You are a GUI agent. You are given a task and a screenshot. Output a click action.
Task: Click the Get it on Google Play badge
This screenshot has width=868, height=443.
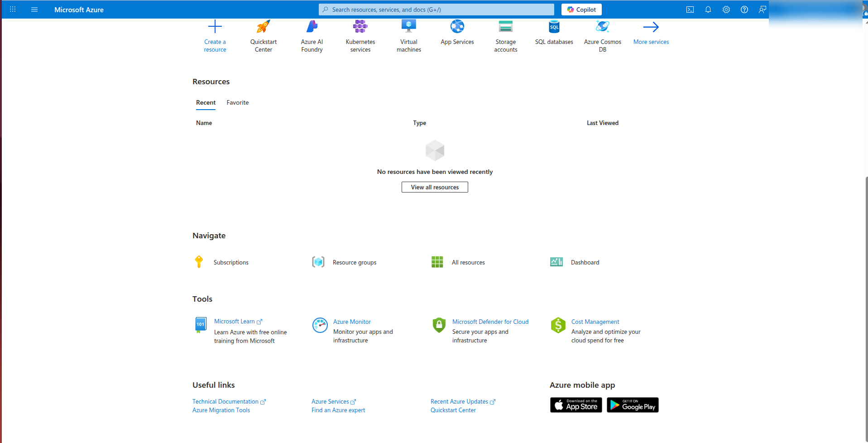633,405
